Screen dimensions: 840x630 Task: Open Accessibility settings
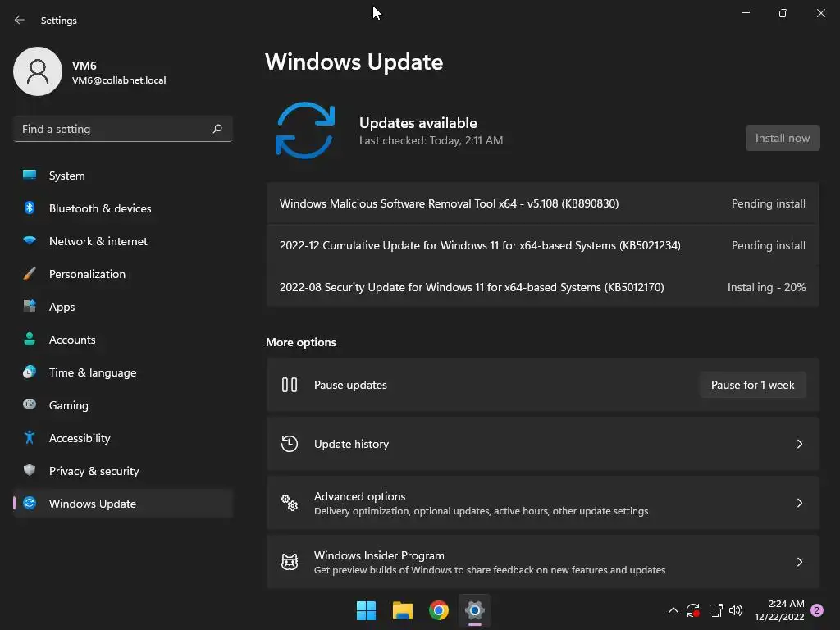coord(123,438)
